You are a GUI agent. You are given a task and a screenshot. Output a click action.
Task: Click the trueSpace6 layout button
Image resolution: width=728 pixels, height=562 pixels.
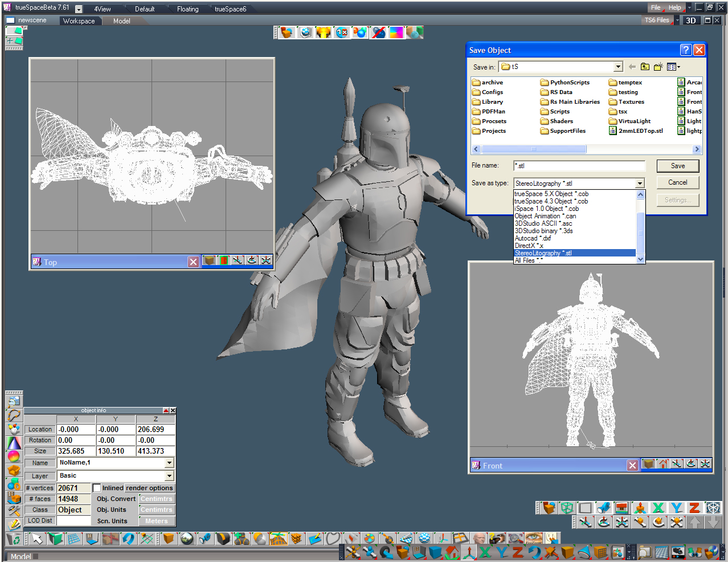230,9
